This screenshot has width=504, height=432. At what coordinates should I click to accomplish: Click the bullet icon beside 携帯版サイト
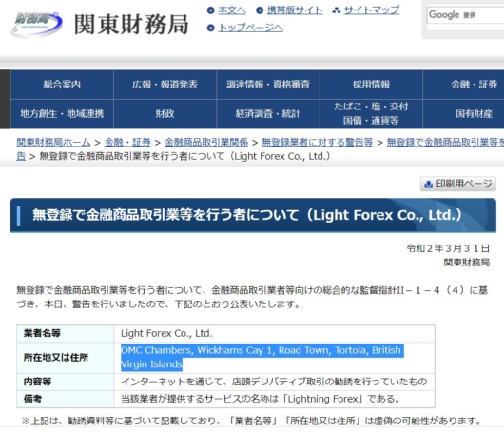pos(260,10)
